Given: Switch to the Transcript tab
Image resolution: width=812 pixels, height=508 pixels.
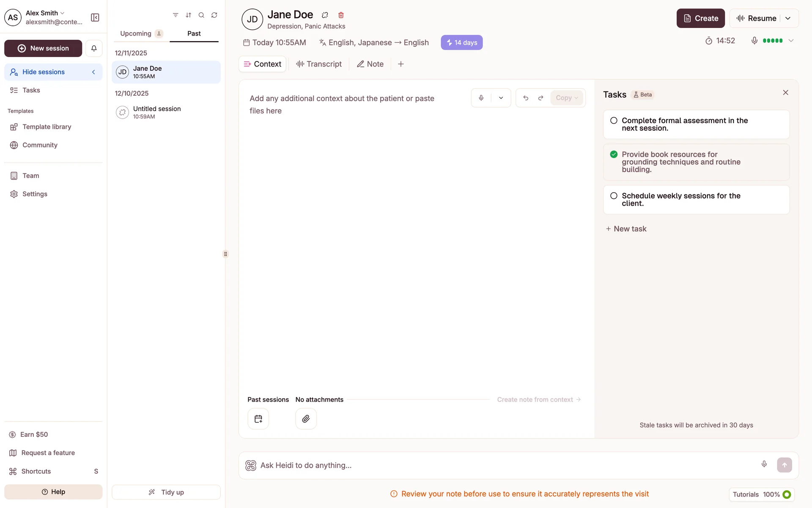Looking at the screenshot, I should pos(319,64).
